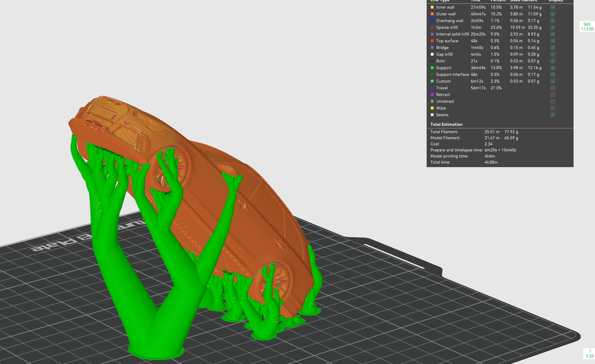Viewport: 595px width, 364px height.
Task: Uncheck Outer wall display checkbox
Action: pos(552,14)
